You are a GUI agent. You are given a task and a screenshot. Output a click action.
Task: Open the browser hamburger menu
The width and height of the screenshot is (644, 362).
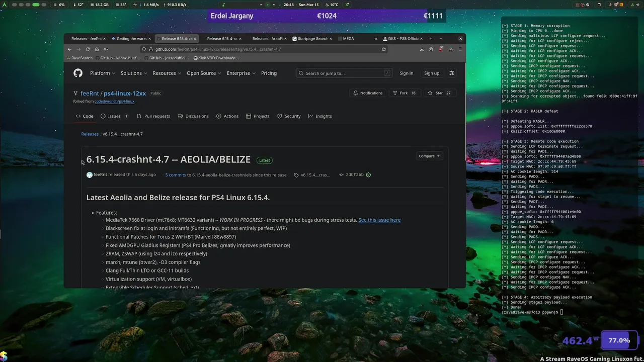click(460, 49)
